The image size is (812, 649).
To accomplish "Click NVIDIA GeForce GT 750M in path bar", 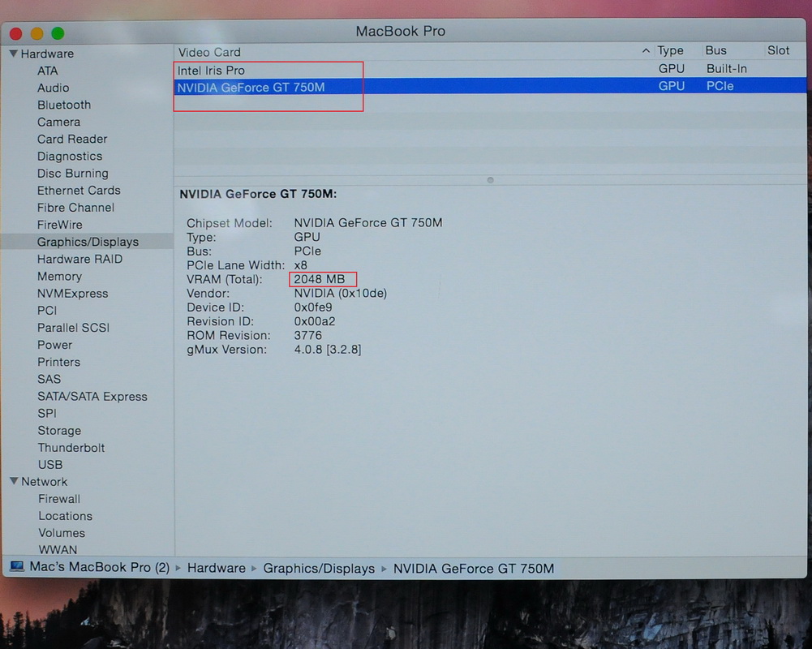I will coord(474,569).
